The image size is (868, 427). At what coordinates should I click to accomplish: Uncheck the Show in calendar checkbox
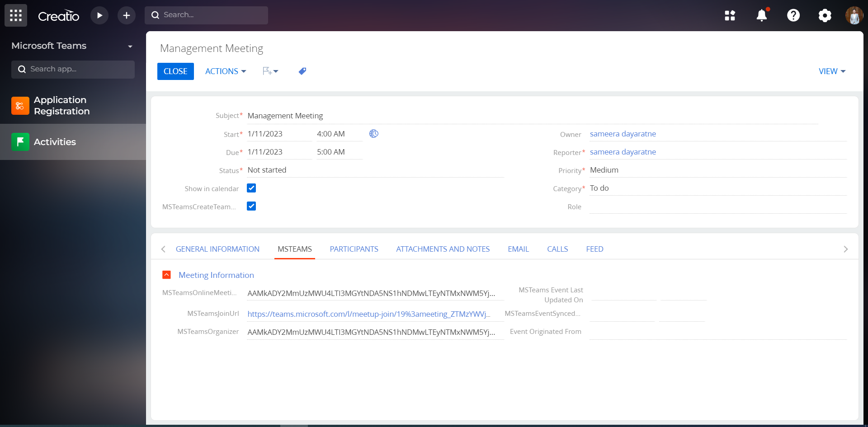pos(251,188)
